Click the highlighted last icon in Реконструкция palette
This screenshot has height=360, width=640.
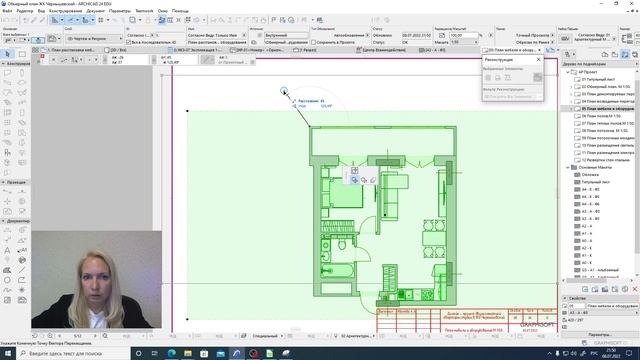[x=538, y=77]
